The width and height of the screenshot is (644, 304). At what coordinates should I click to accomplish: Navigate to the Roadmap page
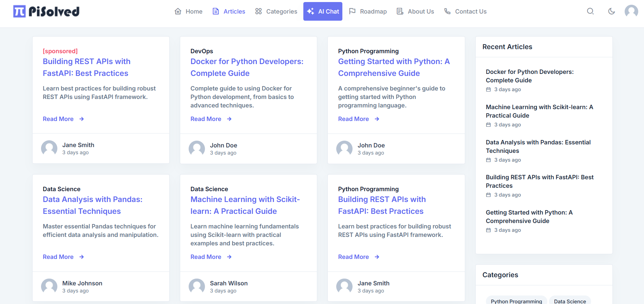(x=368, y=12)
